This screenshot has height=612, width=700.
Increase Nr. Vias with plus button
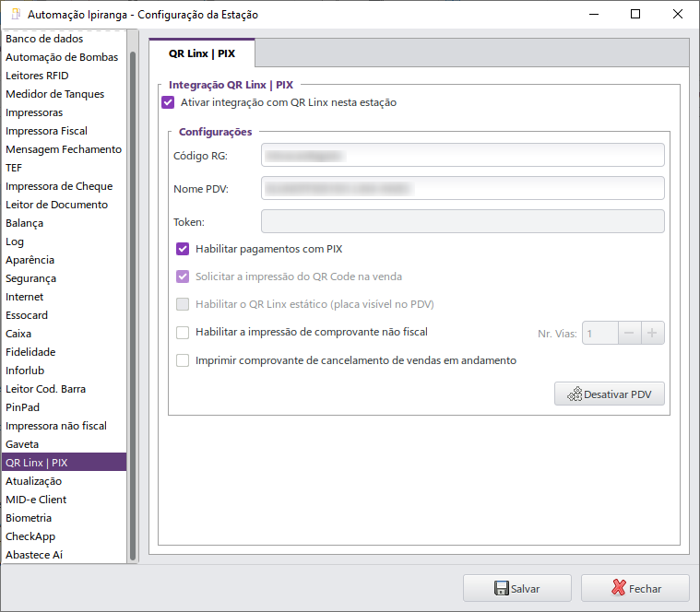tap(652, 333)
